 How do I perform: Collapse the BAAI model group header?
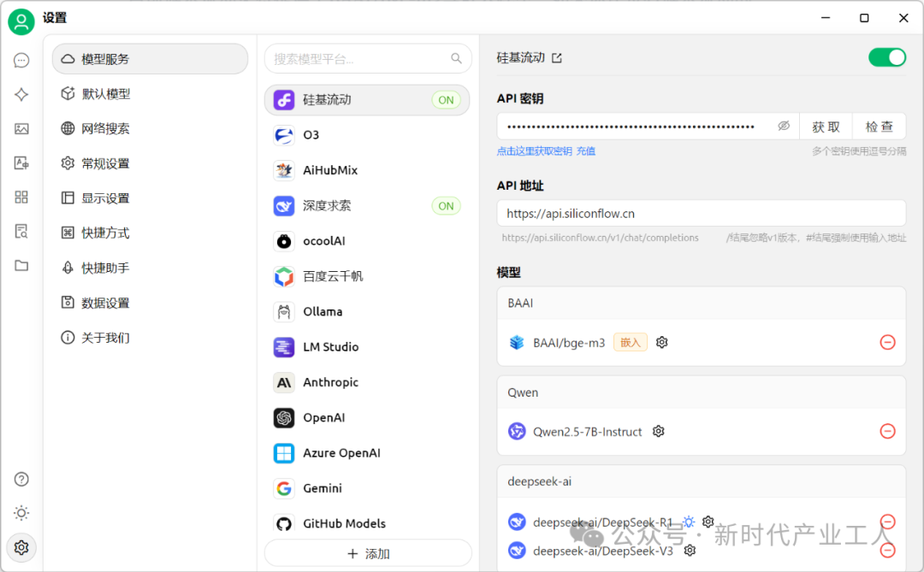702,303
